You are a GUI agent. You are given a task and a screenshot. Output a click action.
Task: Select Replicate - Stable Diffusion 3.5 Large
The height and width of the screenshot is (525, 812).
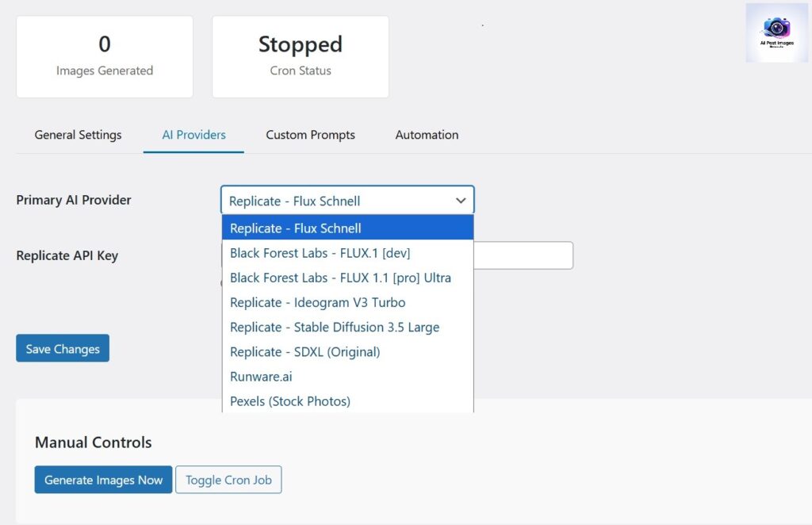(x=347, y=328)
